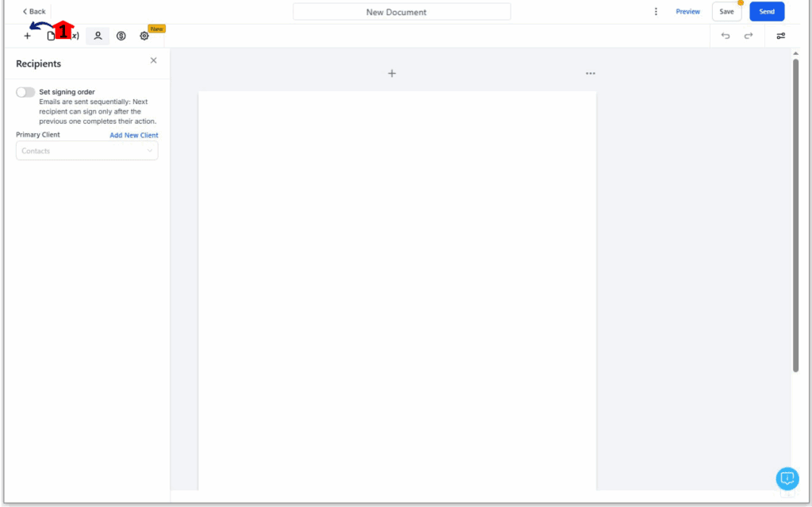Open the sliders adjustment panel icon
The height and width of the screenshot is (507, 812).
(780, 36)
